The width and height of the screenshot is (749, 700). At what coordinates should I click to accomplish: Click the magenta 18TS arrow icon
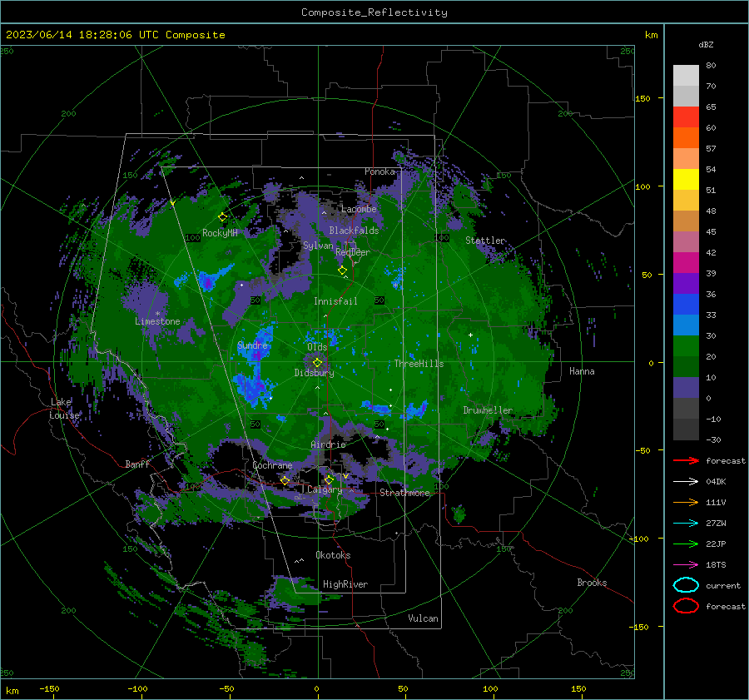click(686, 564)
